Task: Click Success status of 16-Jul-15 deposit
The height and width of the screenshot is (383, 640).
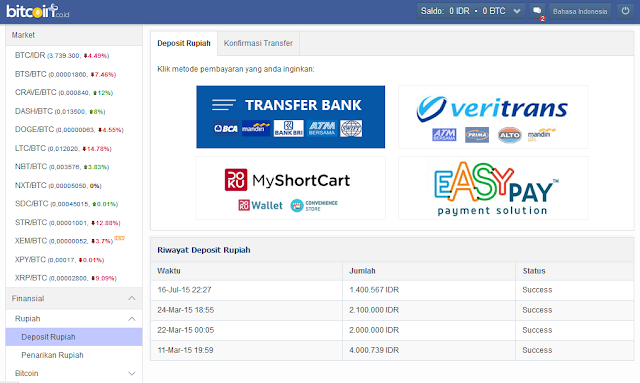Action: [537, 290]
